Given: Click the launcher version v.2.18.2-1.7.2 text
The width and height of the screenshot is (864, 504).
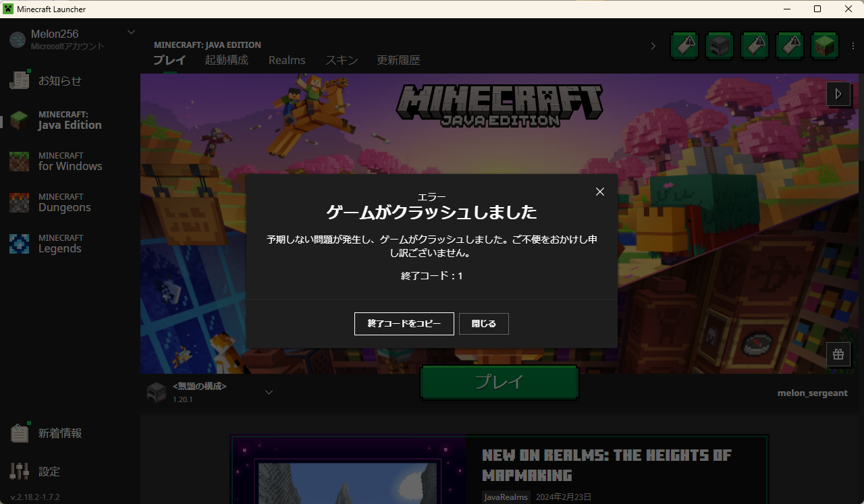Looking at the screenshot, I should click(35, 497).
